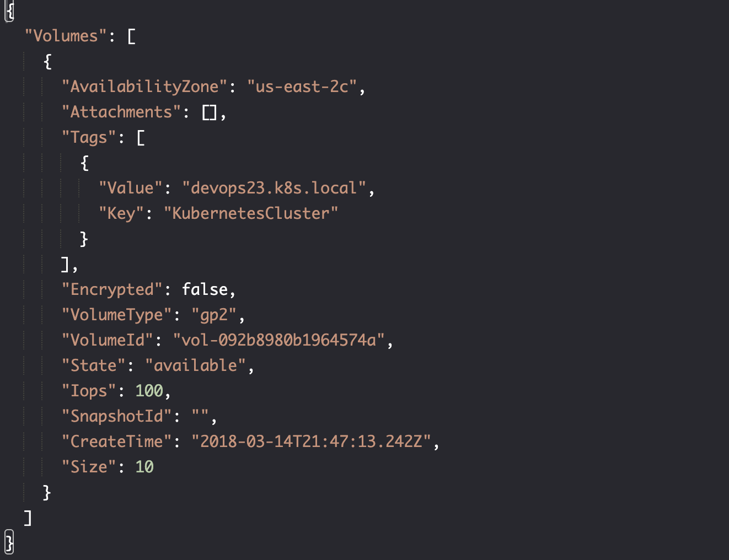The height and width of the screenshot is (560, 729).
Task: Click the volume ID vol-092b8980b1964574a
Action: 279,341
